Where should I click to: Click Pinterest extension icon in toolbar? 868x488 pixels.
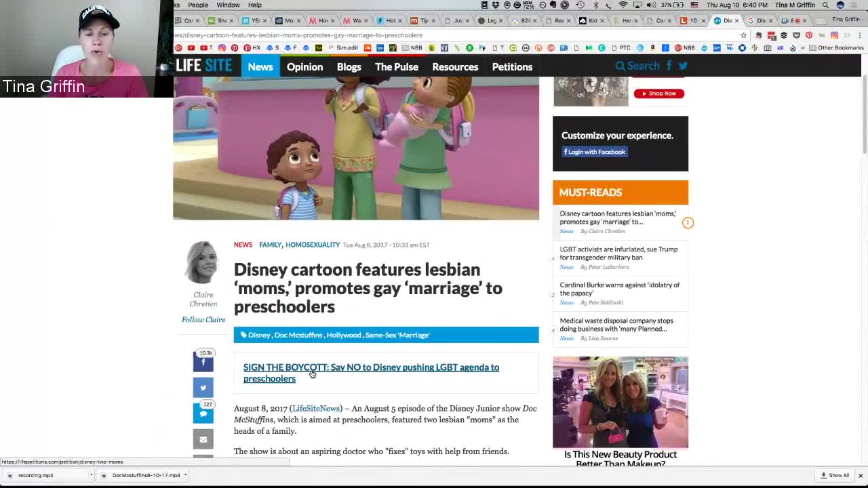click(x=809, y=35)
